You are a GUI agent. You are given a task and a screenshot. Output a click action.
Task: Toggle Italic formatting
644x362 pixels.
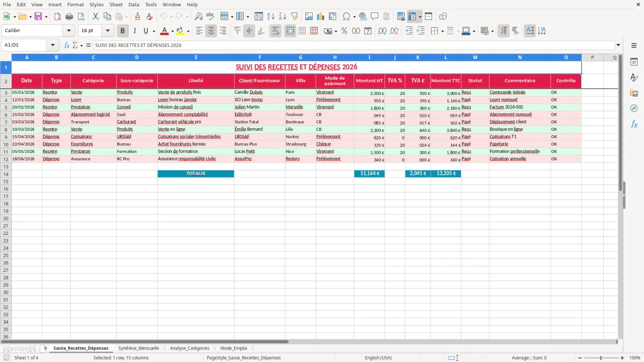135,31
